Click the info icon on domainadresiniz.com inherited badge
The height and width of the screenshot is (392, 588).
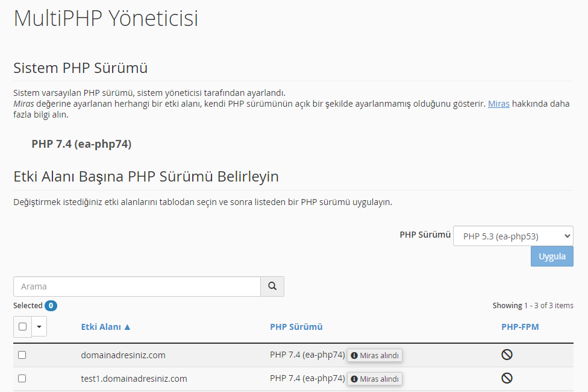pyautogui.click(x=356, y=355)
